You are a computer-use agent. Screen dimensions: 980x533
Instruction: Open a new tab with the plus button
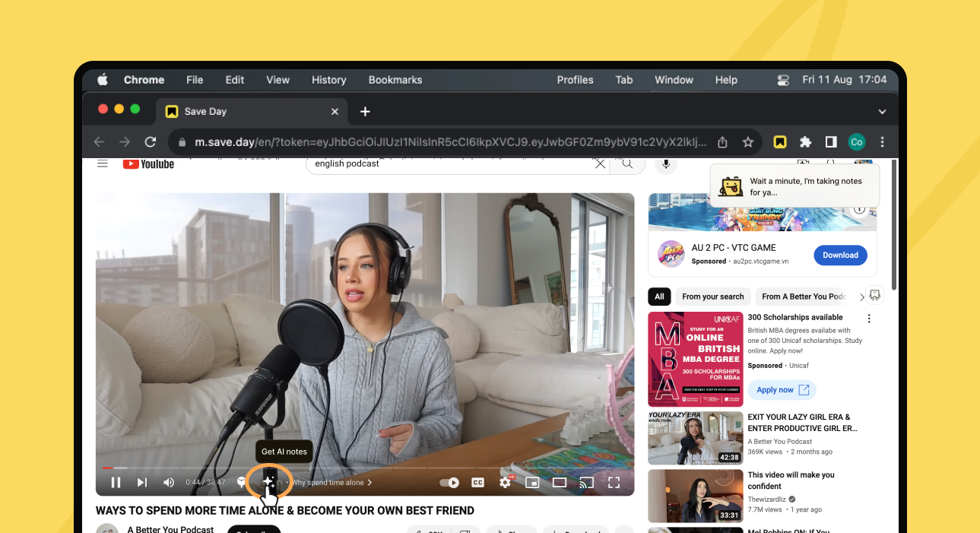tap(365, 111)
